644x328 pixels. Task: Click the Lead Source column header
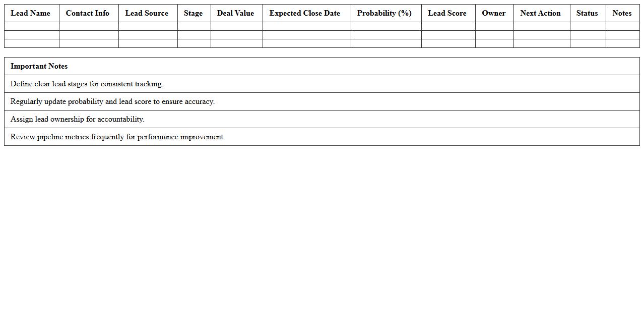click(x=147, y=13)
